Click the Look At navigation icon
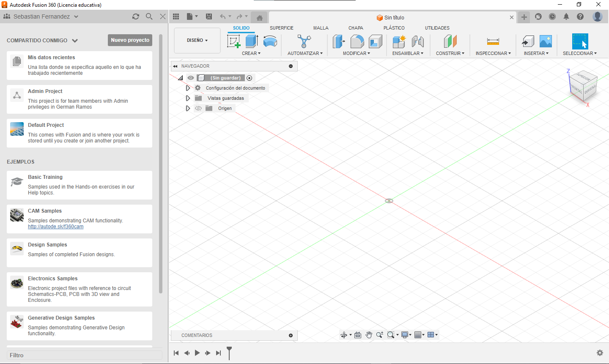This screenshot has height=364, width=609. coord(358,335)
